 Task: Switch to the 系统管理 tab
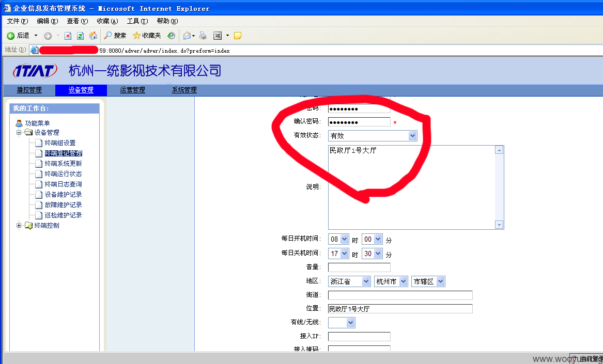click(x=184, y=90)
